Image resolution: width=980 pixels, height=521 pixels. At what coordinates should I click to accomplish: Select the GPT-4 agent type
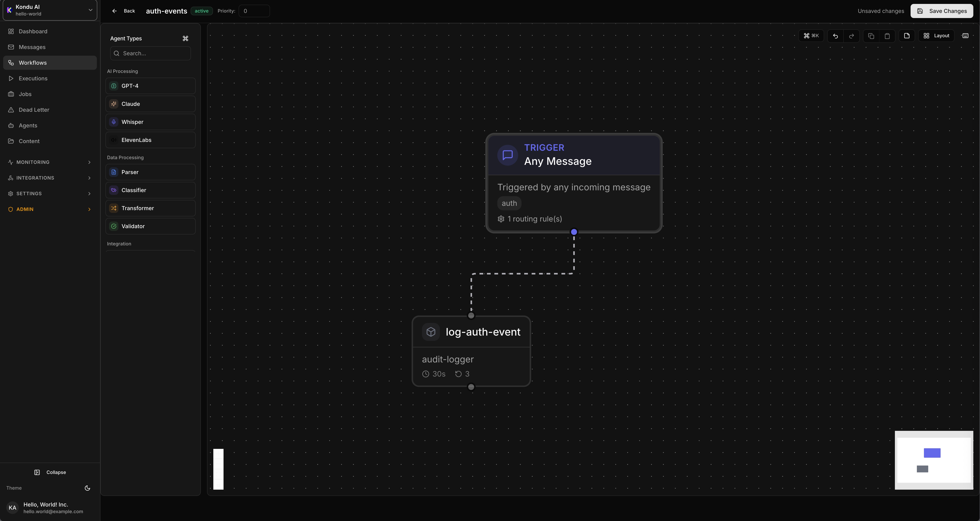[150, 86]
